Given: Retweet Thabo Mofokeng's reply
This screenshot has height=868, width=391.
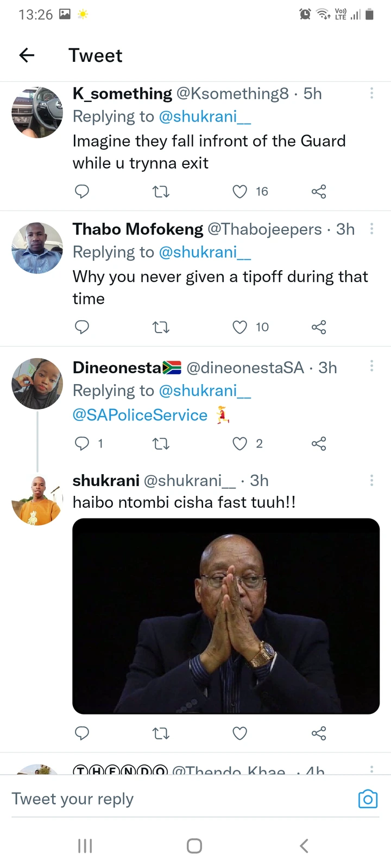Looking at the screenshot, I should 161,327.
